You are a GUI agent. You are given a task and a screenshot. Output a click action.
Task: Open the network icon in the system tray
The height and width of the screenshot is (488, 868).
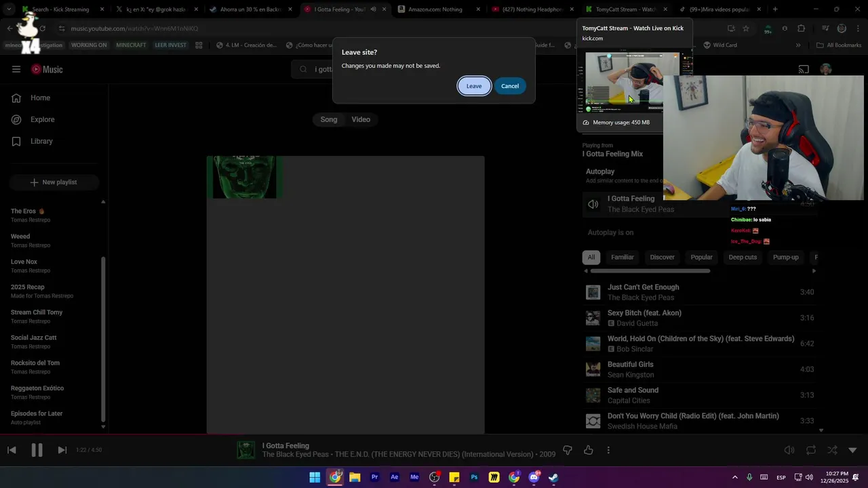point(798,477)
